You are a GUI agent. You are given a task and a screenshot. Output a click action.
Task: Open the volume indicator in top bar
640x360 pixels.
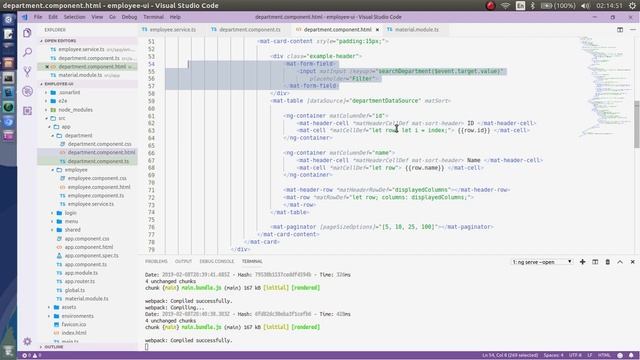point(585,6)
